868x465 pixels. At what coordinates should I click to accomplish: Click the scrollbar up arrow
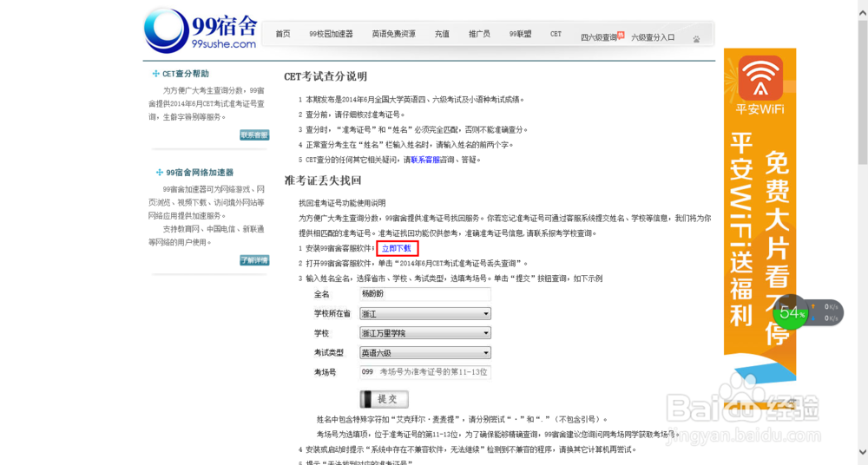click(863, 13)
